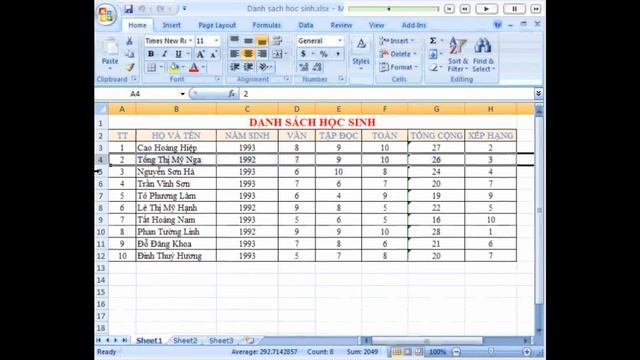Click the red font color swatch
This screenshot has width=640, height=360.
(x=194, y=67)
